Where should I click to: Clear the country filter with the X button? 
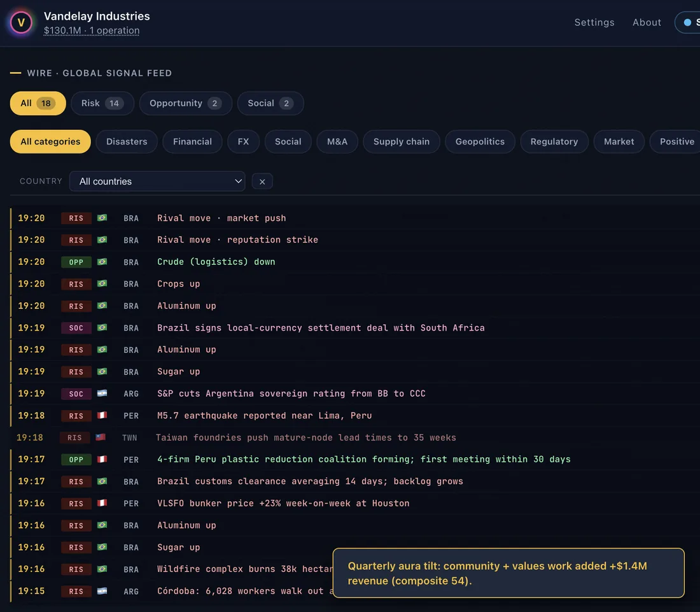pyautogui.click(x=262, y=181)
